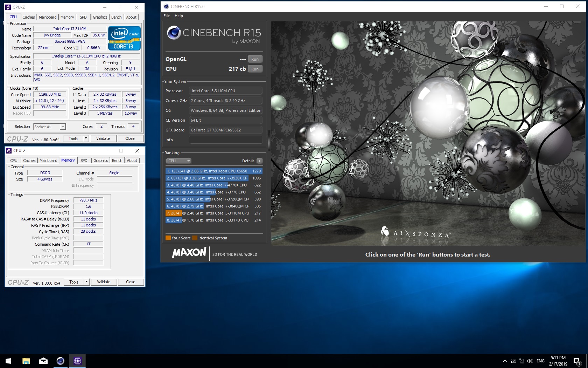Switch to Memory tab in top CPU-Z
The image size is (588, 368).
[x=67, y=17]
